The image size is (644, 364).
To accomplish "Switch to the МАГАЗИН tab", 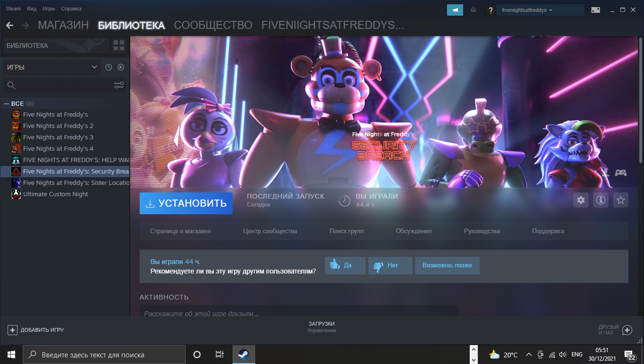I will tap(63, 26).
